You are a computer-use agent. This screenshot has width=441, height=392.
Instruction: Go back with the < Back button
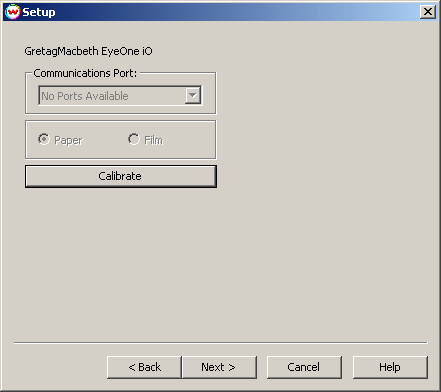(x=144, y=367)
